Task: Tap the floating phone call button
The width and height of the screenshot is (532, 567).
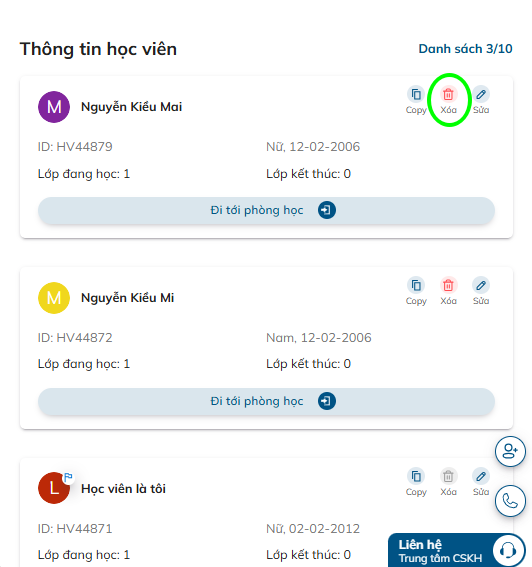Action: click(510, 501)
